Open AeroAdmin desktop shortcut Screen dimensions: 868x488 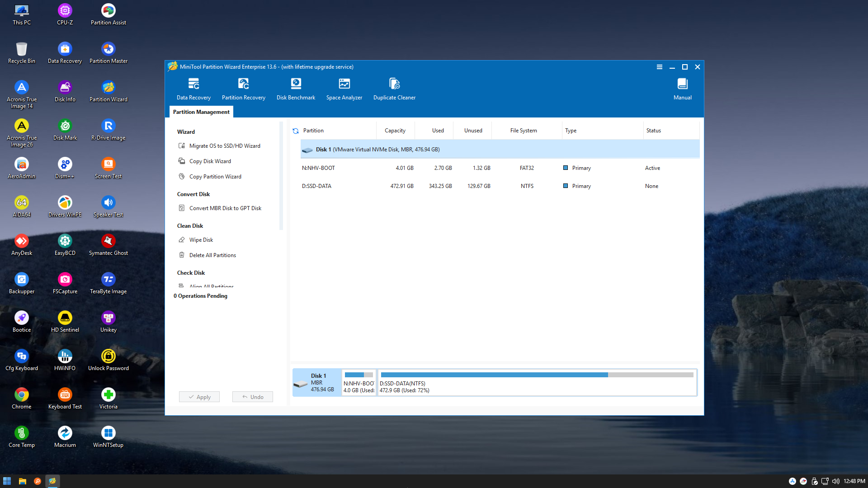(x=22, y=168)
